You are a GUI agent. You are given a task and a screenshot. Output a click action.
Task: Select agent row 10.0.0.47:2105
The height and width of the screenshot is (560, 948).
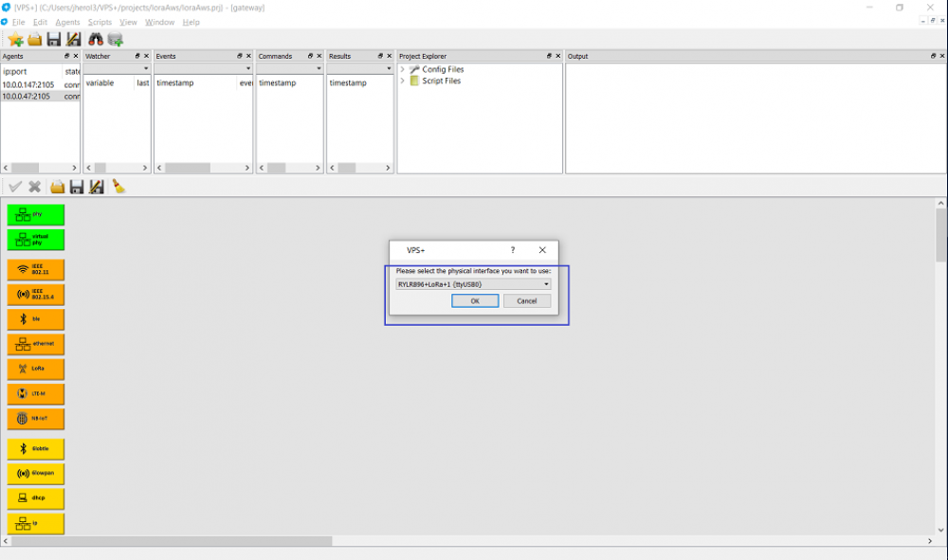(x=40, y=97)
